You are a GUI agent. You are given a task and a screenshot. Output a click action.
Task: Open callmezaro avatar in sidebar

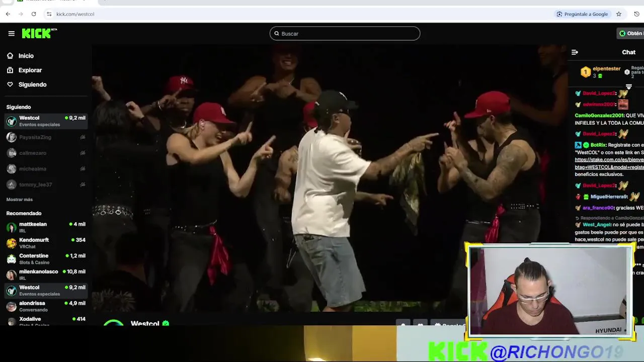coord(11,153)
